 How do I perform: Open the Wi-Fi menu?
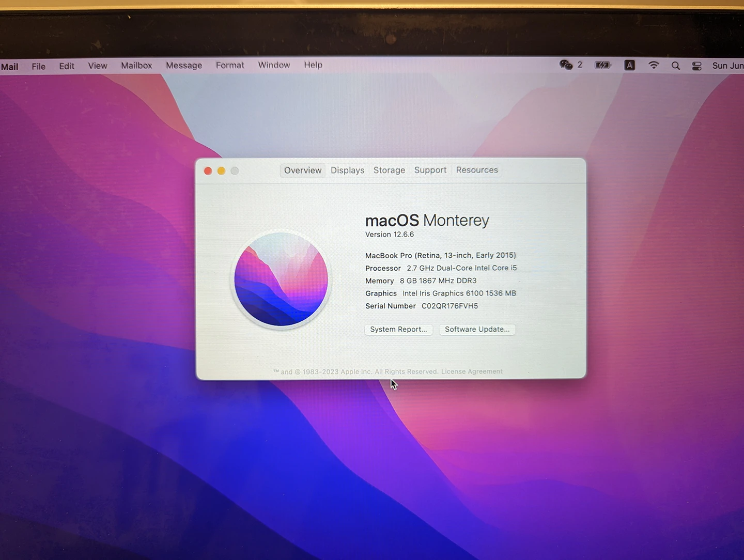[654, 65]
